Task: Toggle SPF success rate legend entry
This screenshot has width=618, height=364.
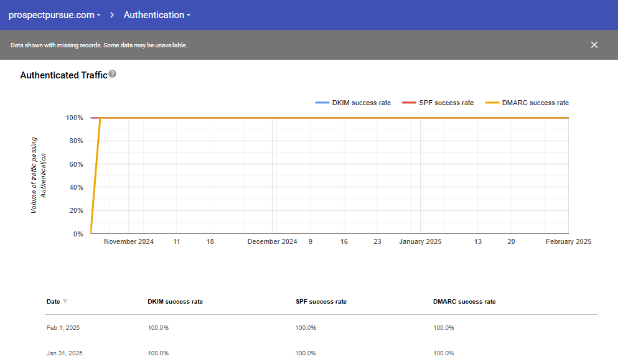Action: pyautogui.click(x=438, y=103)
